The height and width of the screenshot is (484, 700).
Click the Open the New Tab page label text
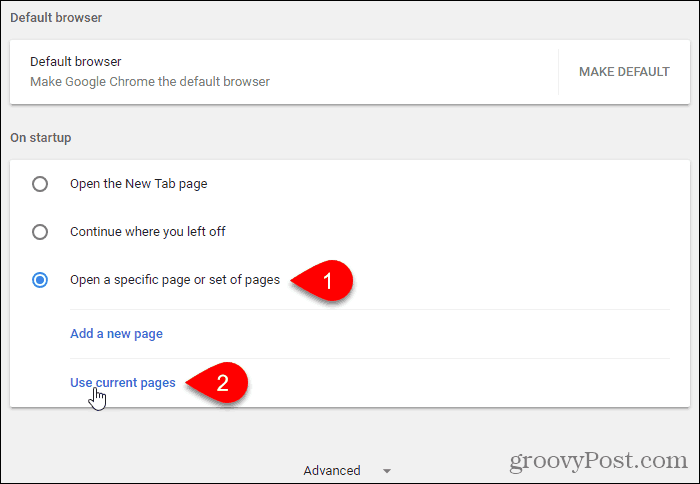138,184
